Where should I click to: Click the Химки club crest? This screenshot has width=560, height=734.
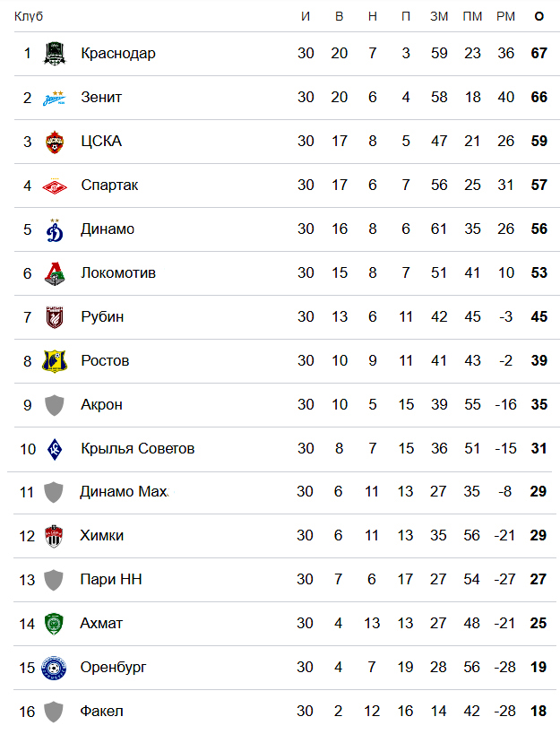click(x=54, y=536)
